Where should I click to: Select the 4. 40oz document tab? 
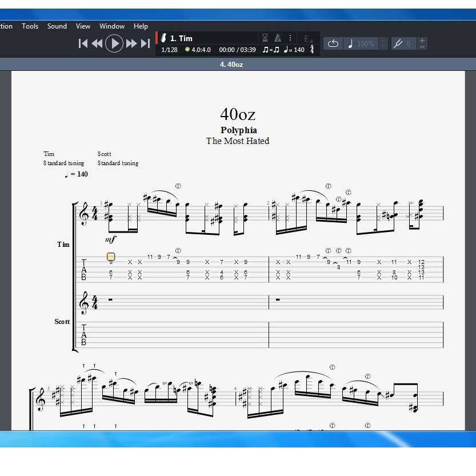[x=231, y=65]
